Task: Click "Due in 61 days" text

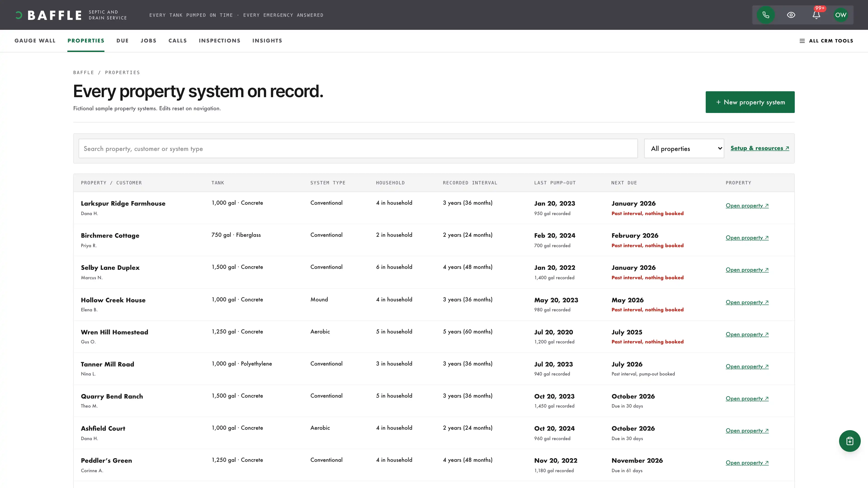Action: (627, 470)
